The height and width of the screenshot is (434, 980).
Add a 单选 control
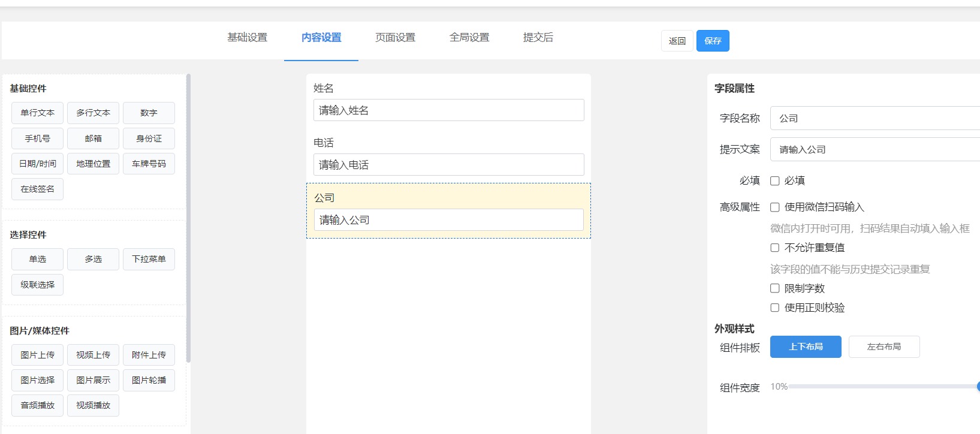(37, 259)
